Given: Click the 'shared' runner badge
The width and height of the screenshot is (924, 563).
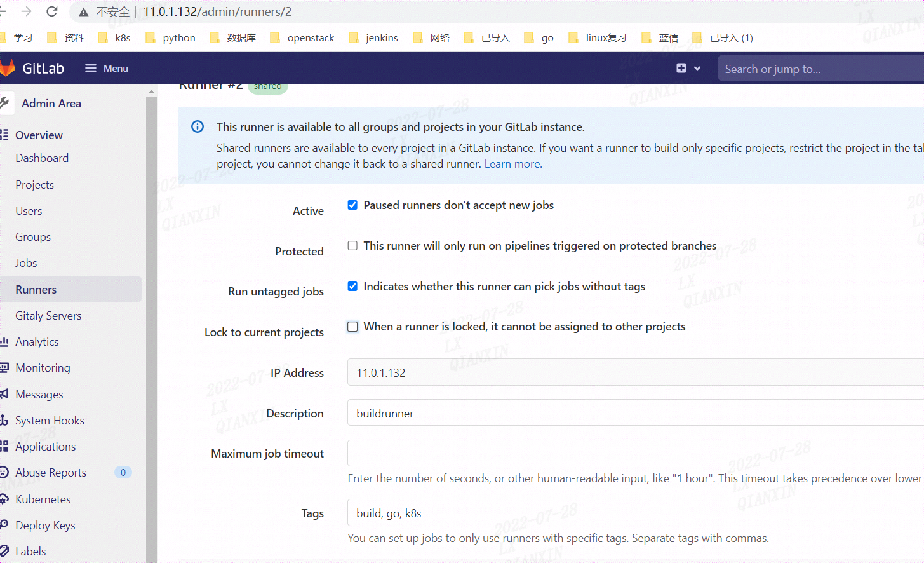Looking at the screenshot, I should (267, 87).
